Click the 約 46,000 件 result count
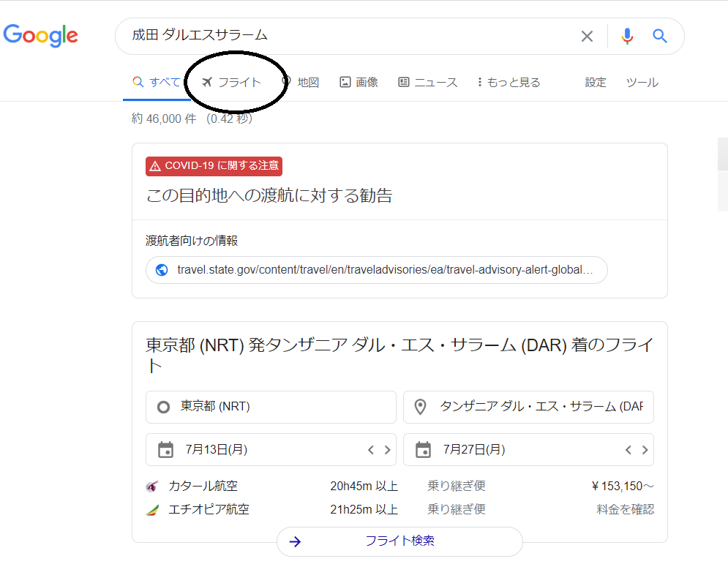Image resolution: width=728 pixels, height=567 pixels. click(x=164, y=119)
